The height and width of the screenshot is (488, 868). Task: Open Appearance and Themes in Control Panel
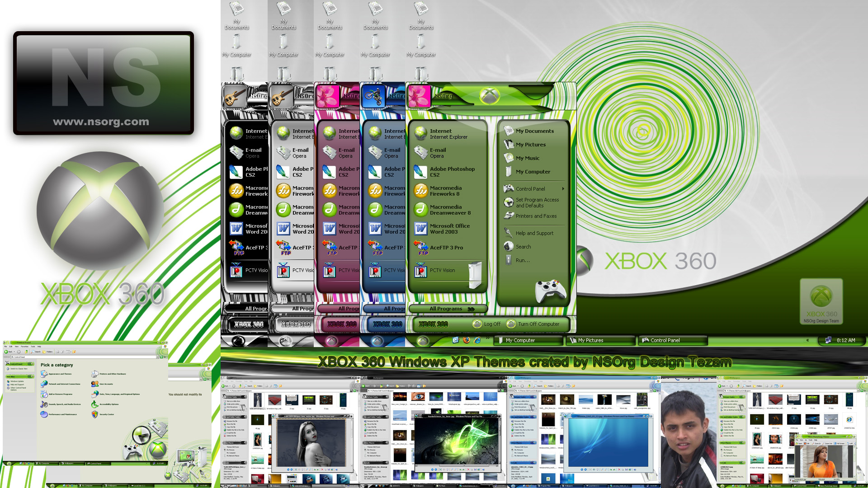pyautogui.click(x=61, y=374)
